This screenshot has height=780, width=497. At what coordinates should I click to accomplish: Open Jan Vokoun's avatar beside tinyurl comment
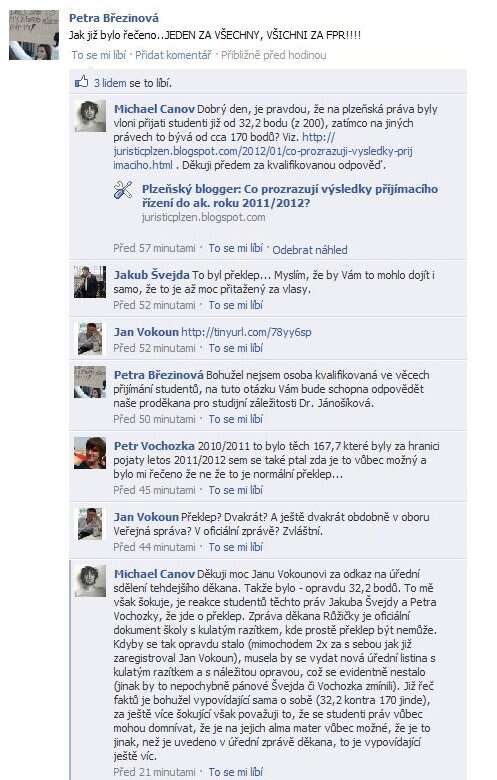[x=90, y=339]
